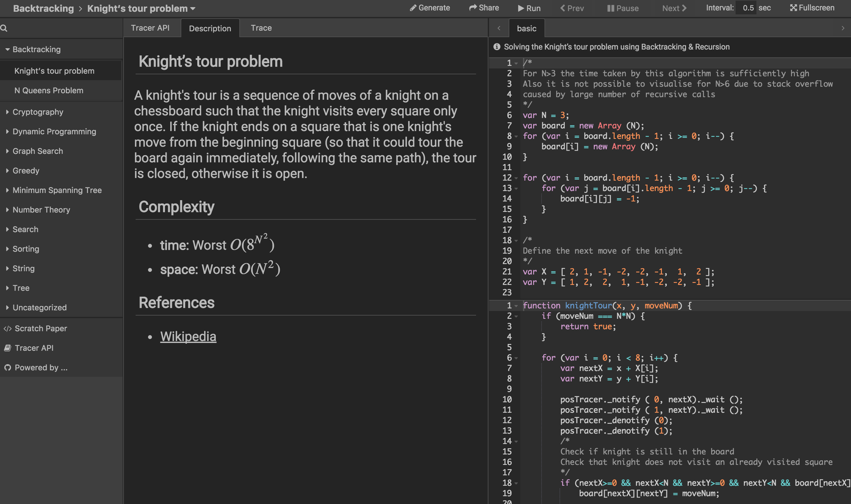Switch to the Tracer API tab
The image size is (851, 504).
point(150,28)
